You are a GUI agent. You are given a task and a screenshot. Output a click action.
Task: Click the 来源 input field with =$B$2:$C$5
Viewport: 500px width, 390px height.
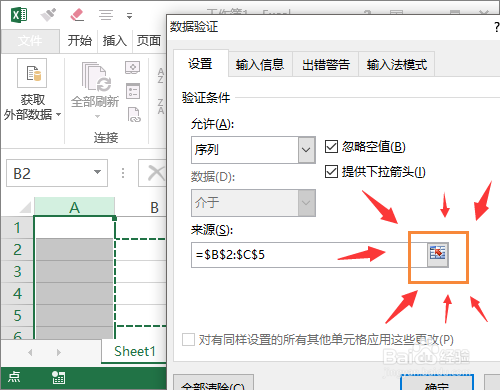[309, 255]
